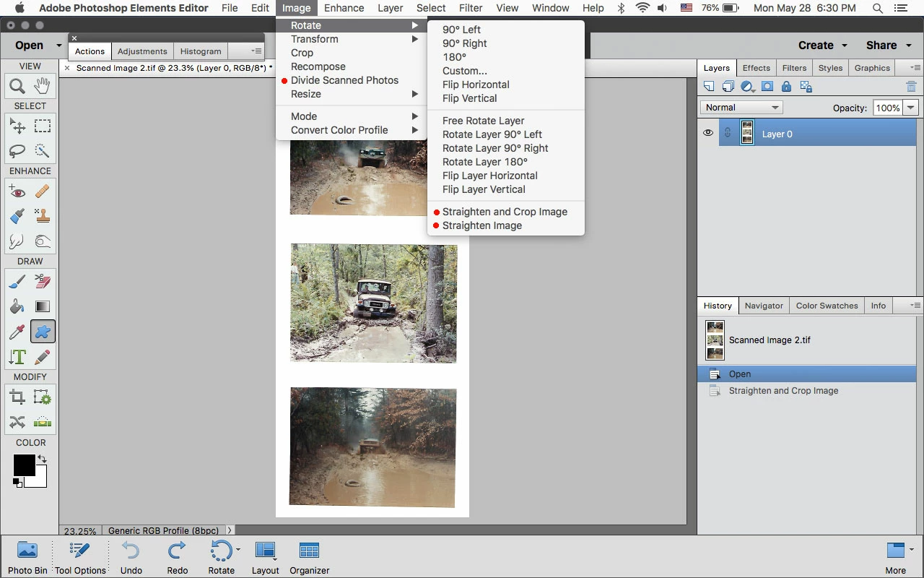The image size is (924, 578).
Task: Select the Rectangular Marquee tool
Action: [x=43, y=126]
